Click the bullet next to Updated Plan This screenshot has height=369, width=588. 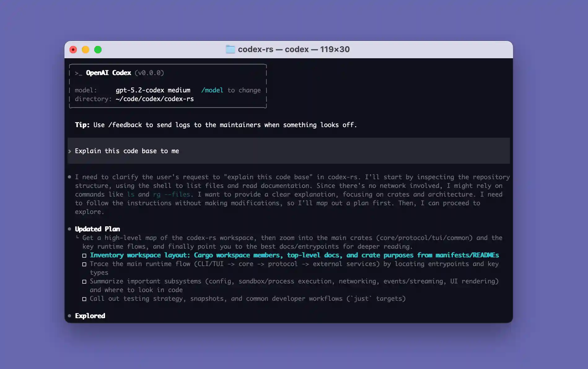click(69, 229)
